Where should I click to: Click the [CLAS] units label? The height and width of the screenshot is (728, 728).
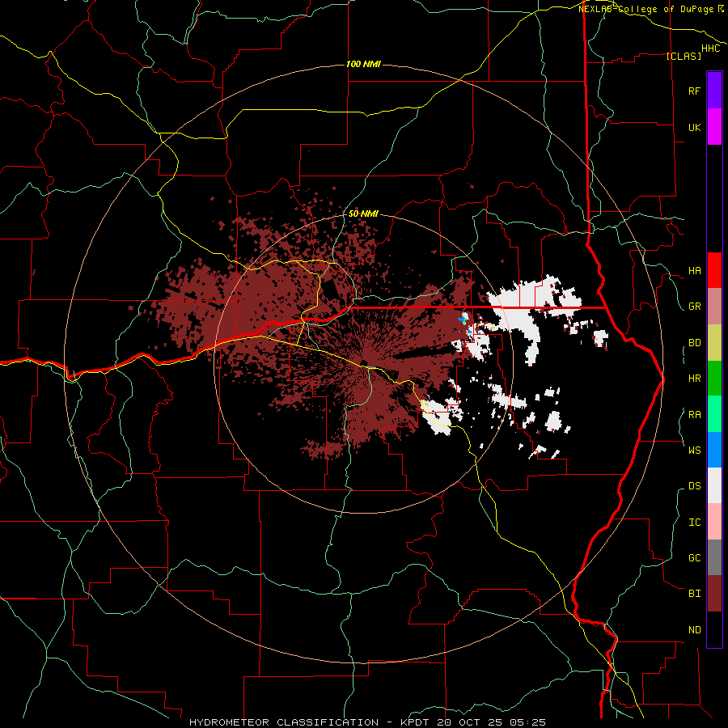tap(684, 56)
